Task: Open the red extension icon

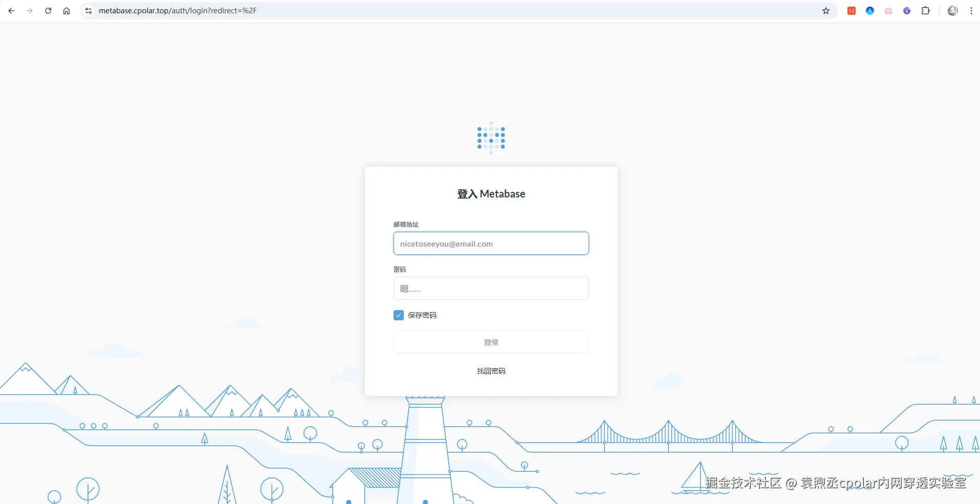Action: click(x=852, y=11)
